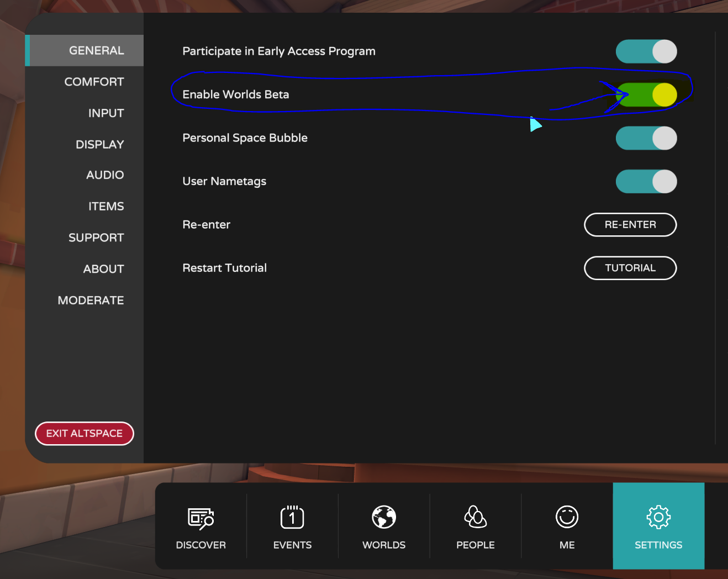Screen dimensions: 728x579
Task: Switch to the Comfort settings tab
Action: pyautogui.click(x=94, y=82)
